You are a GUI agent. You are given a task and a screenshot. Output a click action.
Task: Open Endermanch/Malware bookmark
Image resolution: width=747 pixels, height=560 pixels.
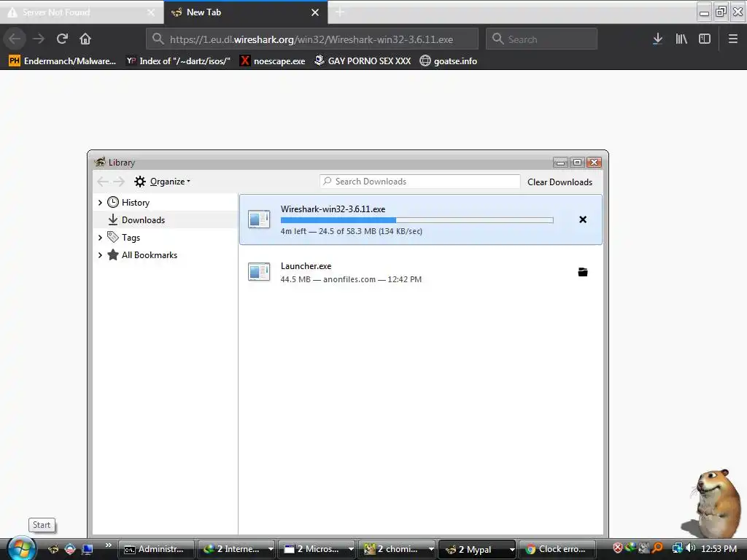click(x=63, y=61)
